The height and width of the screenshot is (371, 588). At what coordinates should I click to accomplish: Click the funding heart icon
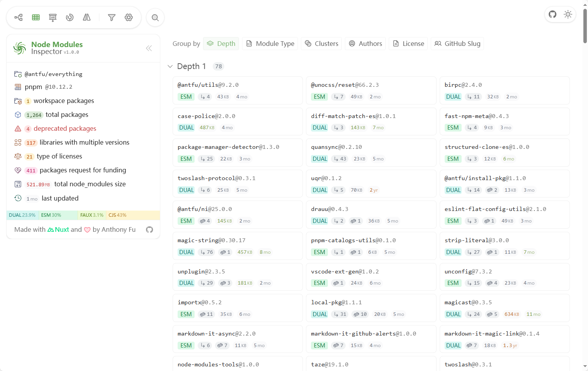(x=18, y=170)
